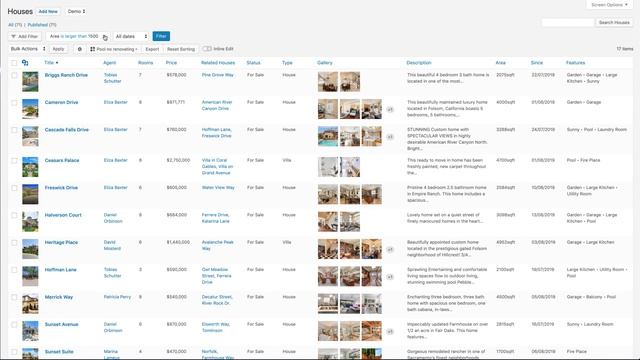Expand the Screen Options panel
The width and height of the screenshot is (640, 360).
(x=609, y=4)
